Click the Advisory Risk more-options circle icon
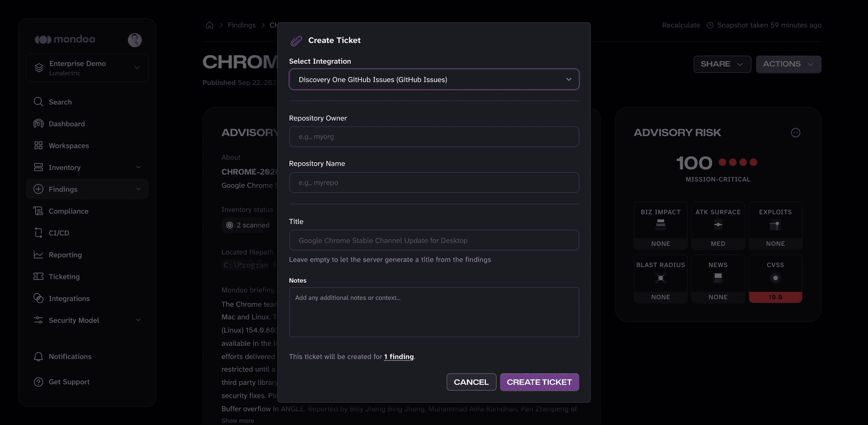868x425 pixels. tap(796, 133)
